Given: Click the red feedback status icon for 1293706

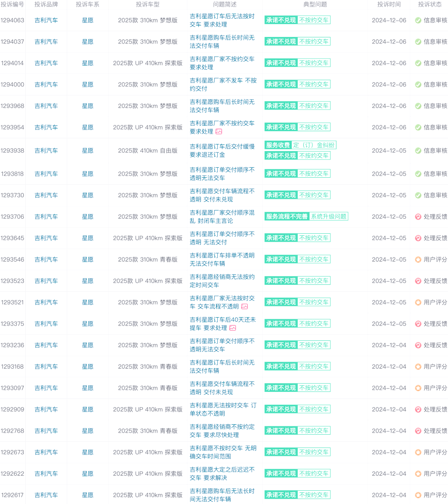Looking at the screenshot, I should (418, 217).
